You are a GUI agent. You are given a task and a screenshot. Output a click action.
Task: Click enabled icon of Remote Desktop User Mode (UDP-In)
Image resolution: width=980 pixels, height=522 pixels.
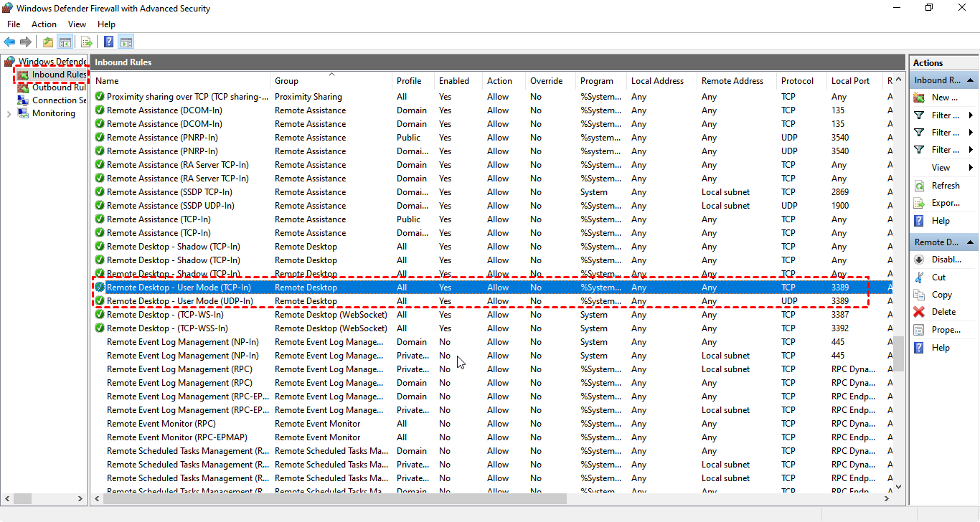[100, 301]
